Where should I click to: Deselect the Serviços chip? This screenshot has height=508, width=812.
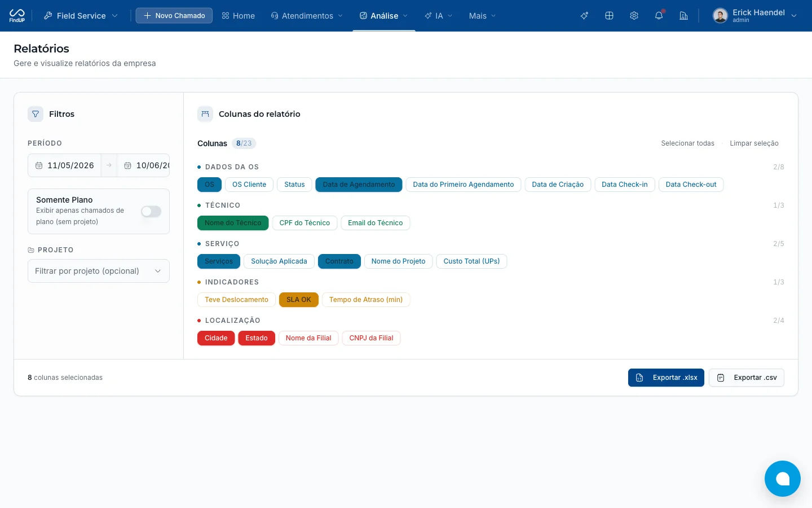point(219,261)
